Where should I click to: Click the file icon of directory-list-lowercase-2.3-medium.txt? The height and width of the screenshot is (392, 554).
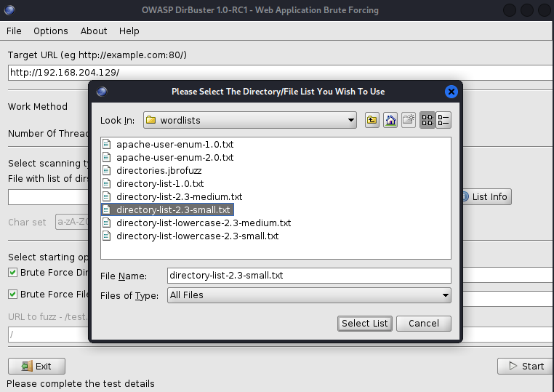(106, 223)
